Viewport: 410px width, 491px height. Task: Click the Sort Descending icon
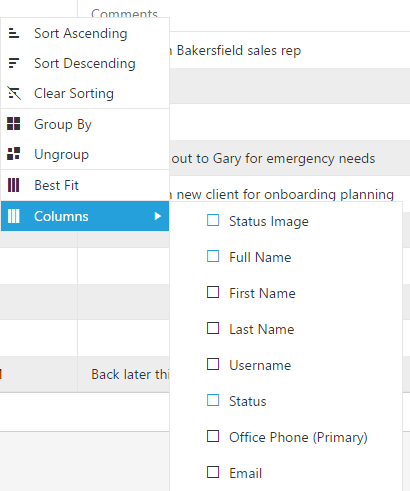click(14, 63)
